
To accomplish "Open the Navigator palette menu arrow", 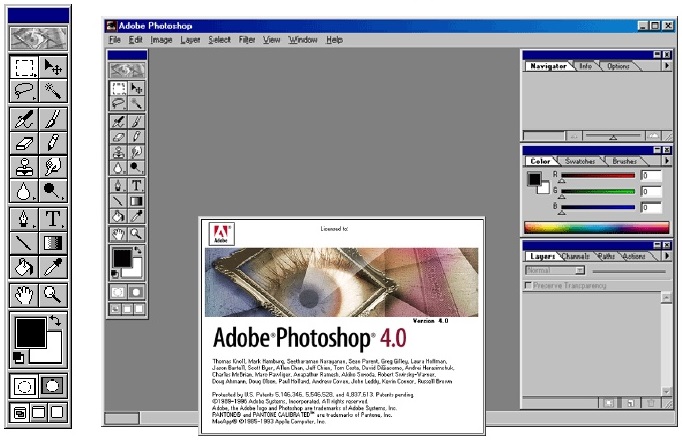I will click(x=667, y=66).
